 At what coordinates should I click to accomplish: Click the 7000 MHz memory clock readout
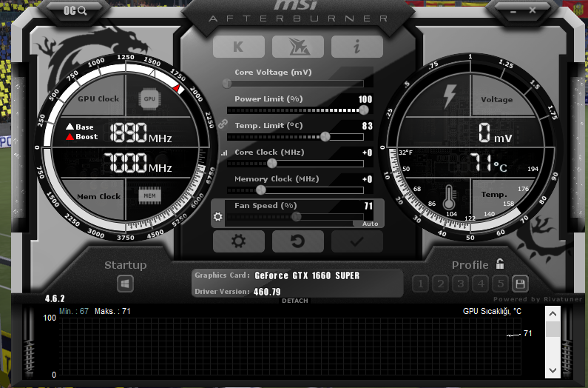point(138,163)
